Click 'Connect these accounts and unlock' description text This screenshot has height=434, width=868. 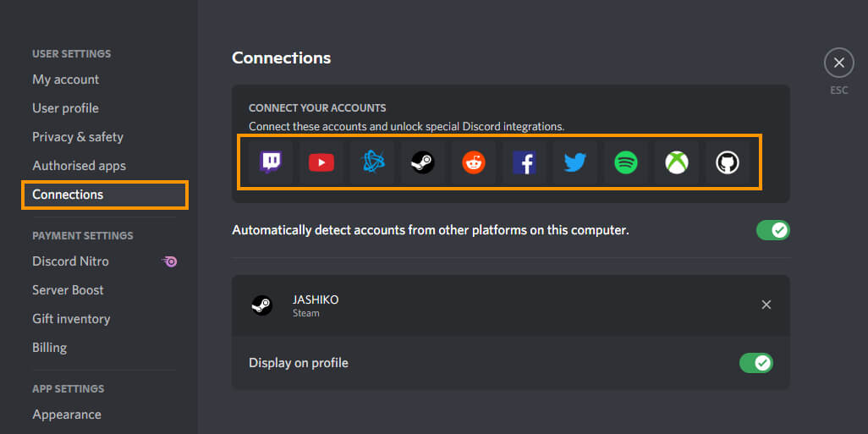406,127
